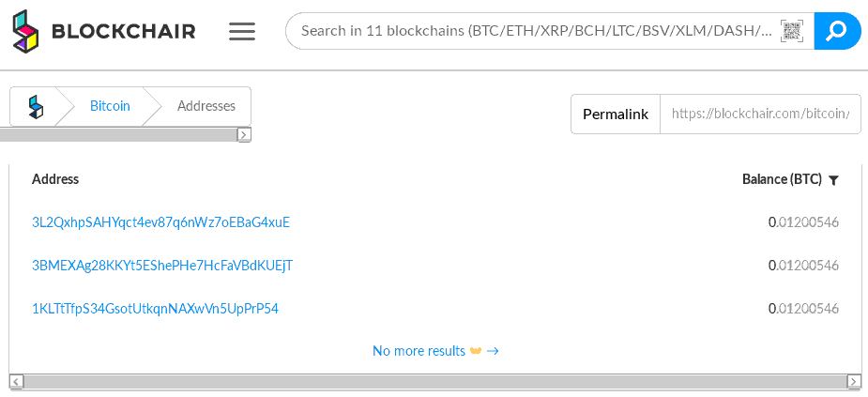Click the Blockchair wordmark text
This screenshot has width=868, height=397.
tap(124, 32)
